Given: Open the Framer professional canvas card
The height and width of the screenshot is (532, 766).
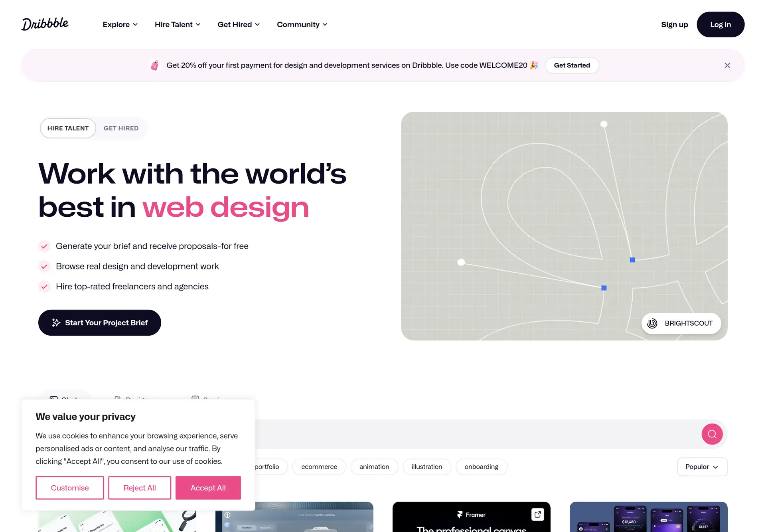Looking at the screenshot, I should [471, 517].
